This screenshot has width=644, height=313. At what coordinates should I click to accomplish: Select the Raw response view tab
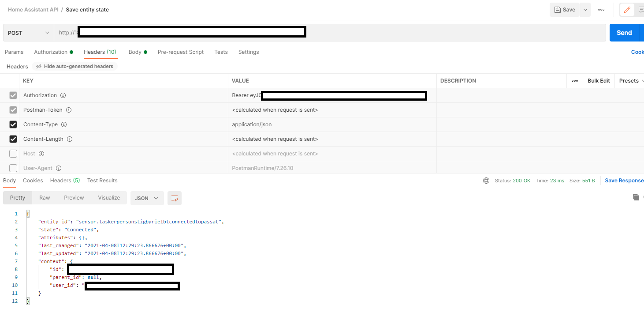45,198
